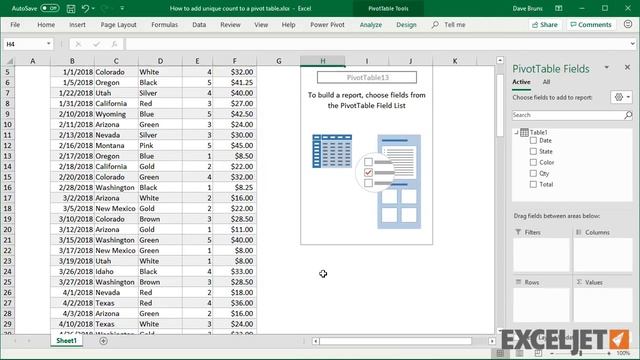Open the Undo history dropdown arrow
This screenshot has width=640, height=360.
pyautogui.click(x=93, y=9)
